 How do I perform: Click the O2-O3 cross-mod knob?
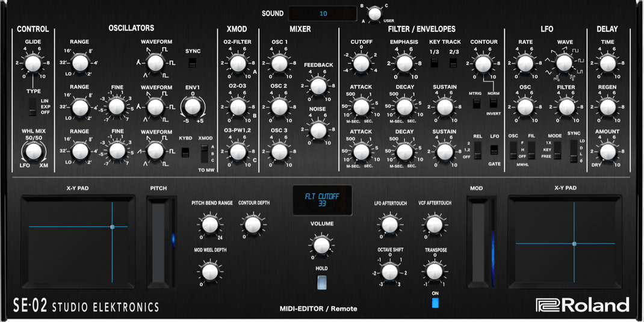tap(237, 107)
